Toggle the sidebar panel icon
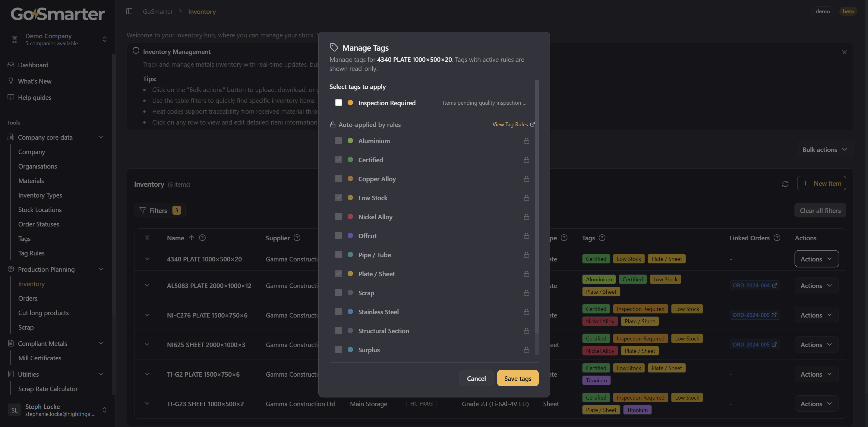The image size is (868, 427). (129, 11)
